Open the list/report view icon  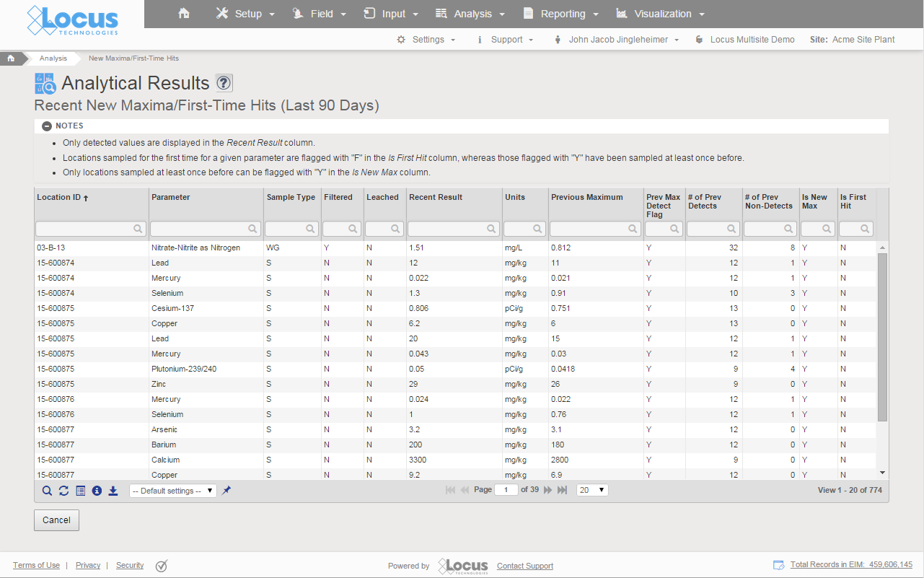80,490
